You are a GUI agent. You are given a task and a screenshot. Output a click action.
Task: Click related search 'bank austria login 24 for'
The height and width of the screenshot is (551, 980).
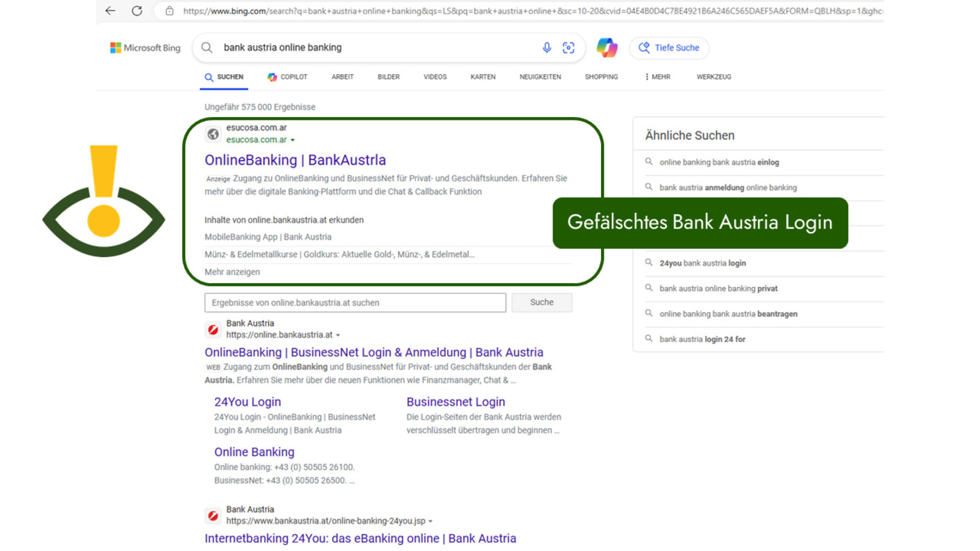coord(702,339)
